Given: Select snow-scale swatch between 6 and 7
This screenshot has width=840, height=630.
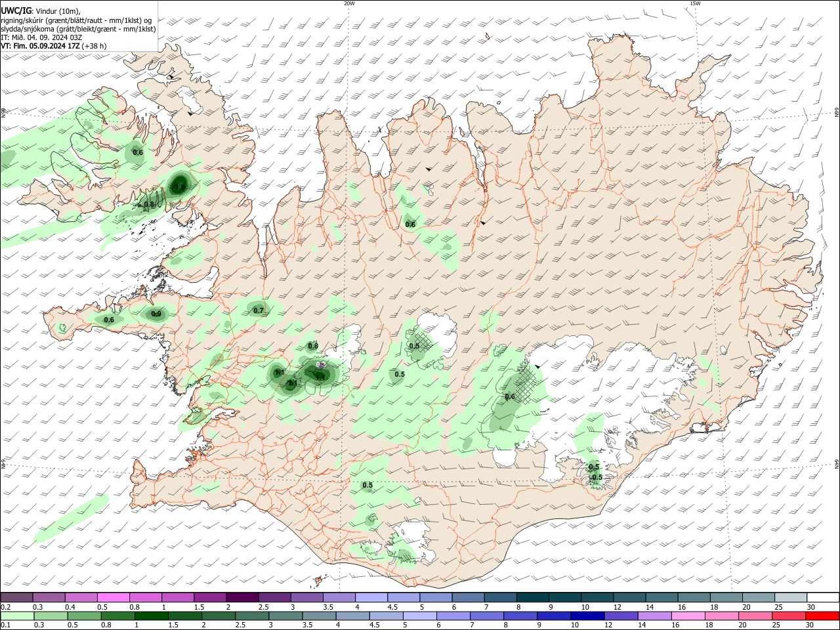Looking at the screenshot, I should 468,597.
